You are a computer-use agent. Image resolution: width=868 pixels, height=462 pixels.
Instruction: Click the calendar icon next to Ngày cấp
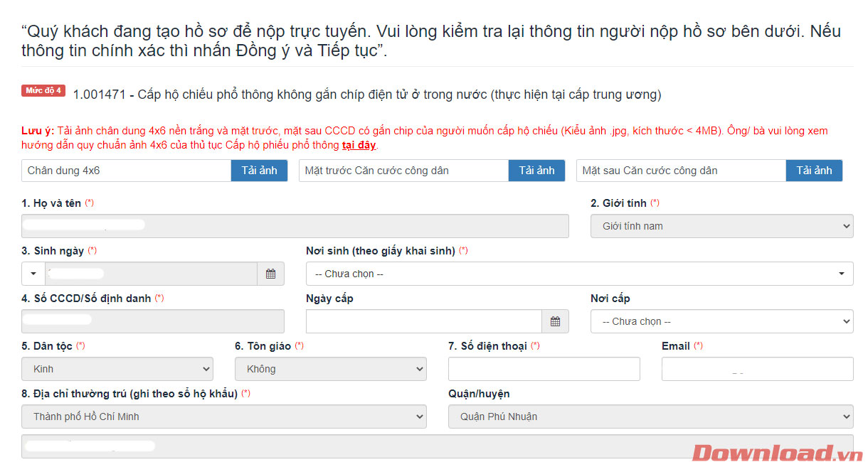(555, 321)
